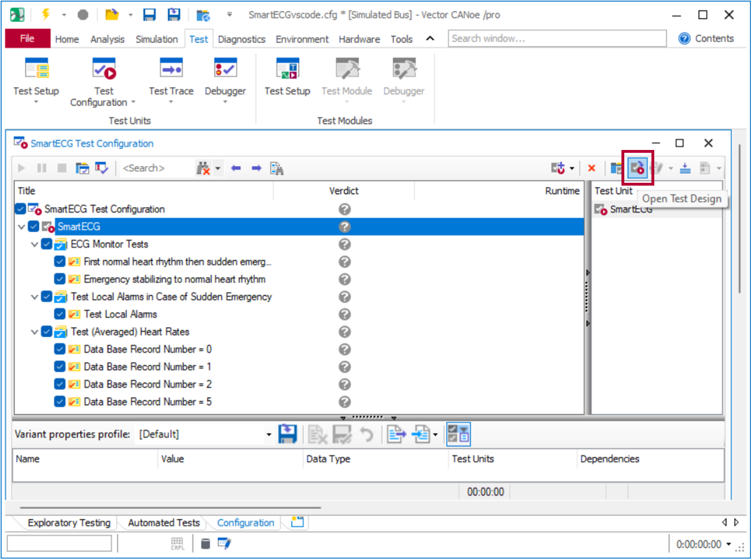Click the save variant profile icon
This screenshot has width=751, height=560.
287,434
